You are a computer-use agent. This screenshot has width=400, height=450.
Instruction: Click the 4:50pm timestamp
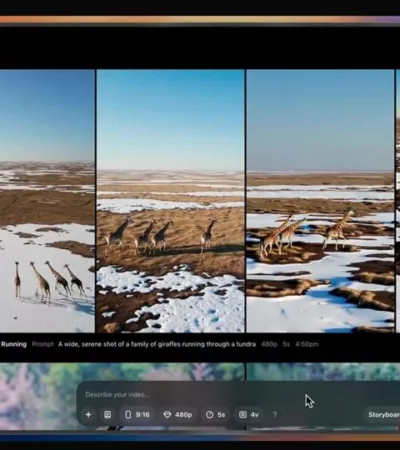[307, 344]
